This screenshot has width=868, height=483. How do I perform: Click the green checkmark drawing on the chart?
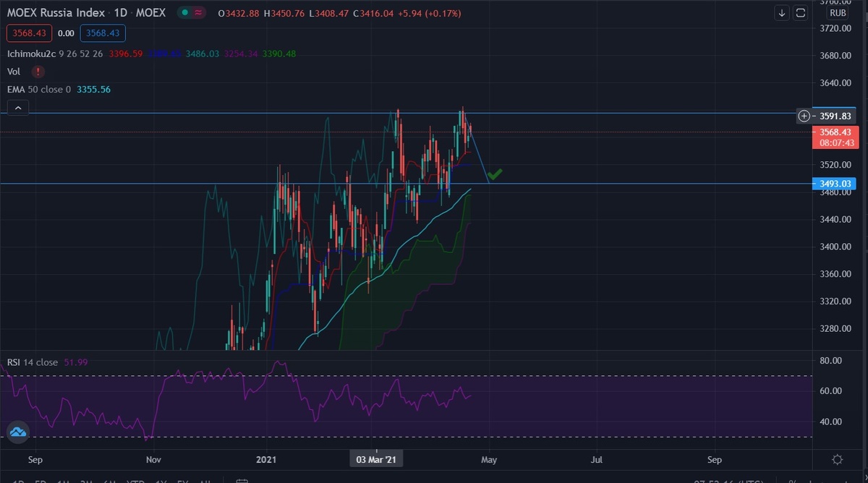495,173
